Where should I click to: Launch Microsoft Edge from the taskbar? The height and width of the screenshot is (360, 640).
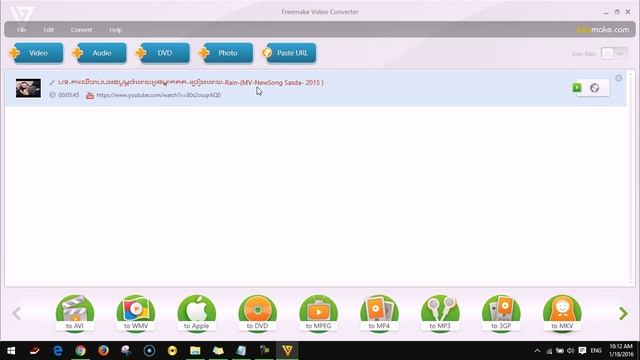coord(58,351)
